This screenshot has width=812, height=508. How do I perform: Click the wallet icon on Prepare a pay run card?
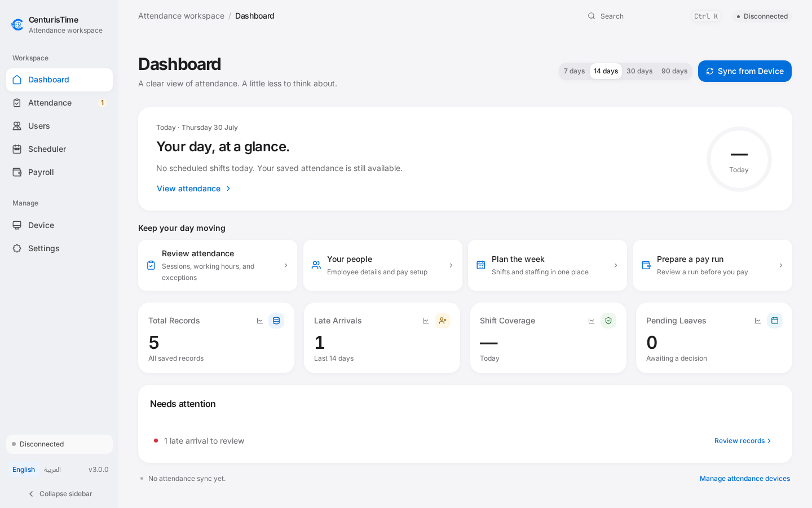pyautogui.click(x=646, y=265)
